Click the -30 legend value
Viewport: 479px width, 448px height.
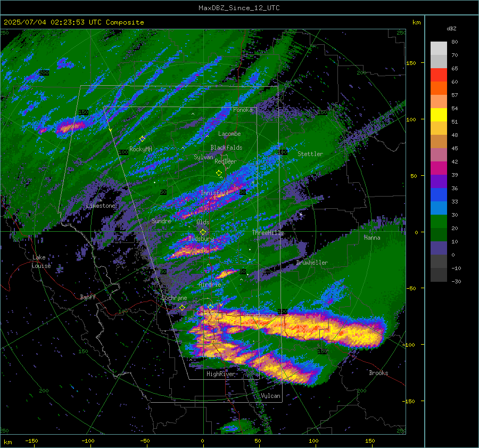(456, 281)
